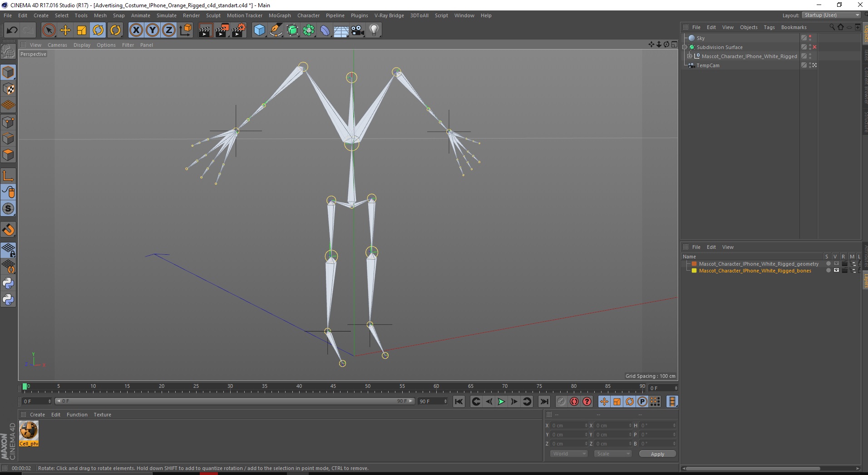Click Record Active Objects keyframe button
This screenshot has height=475, width=868.
pos(561,401)
